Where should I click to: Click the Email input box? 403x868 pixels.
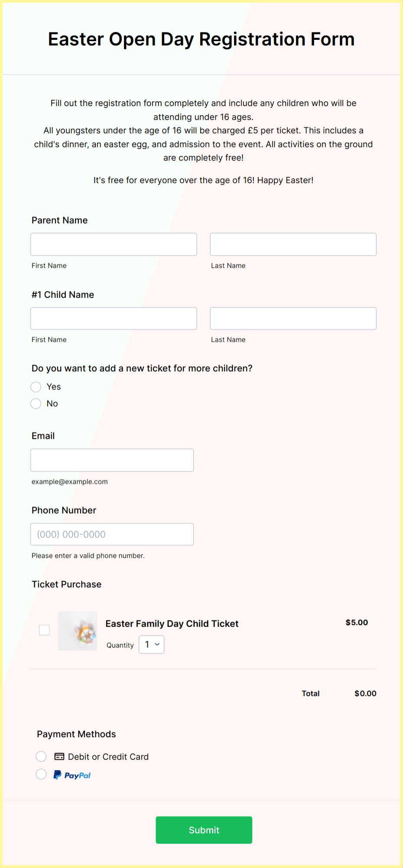coord(112,460)
